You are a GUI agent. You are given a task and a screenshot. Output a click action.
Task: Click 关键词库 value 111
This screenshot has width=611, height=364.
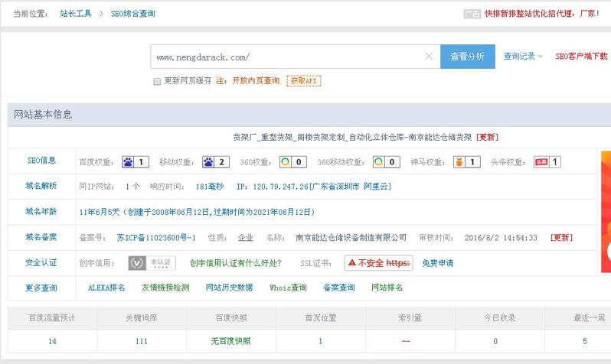(142, 341)
